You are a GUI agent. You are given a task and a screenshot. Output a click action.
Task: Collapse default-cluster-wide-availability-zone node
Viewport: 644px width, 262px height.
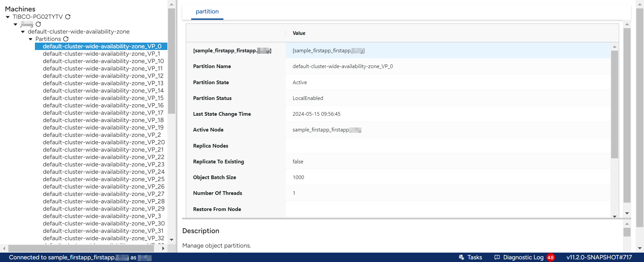click(23, 32)
